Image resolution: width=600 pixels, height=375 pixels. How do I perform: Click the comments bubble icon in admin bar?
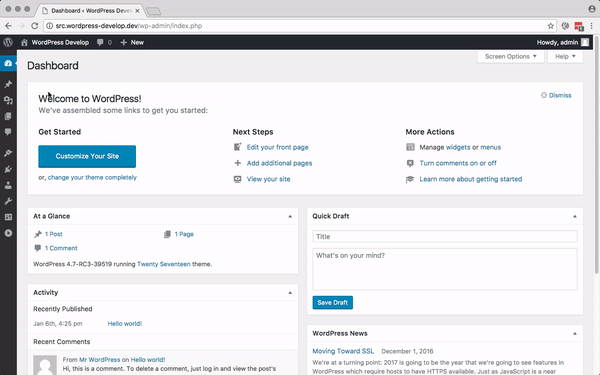point(100,42)
